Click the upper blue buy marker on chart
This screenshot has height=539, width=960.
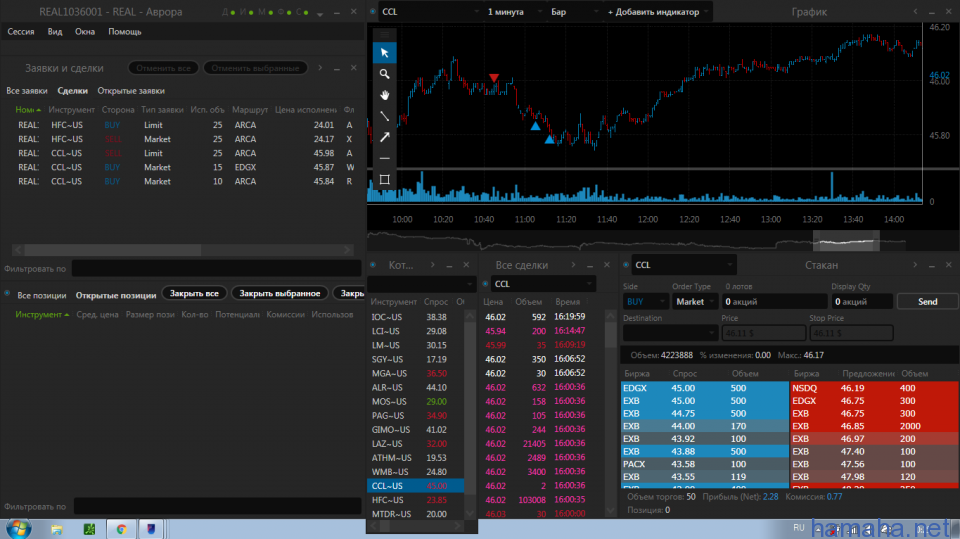(535, 126)
